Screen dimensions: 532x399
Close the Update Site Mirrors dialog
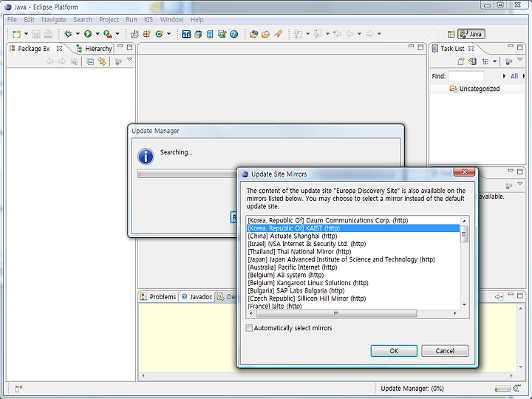(x=464, y=172)
